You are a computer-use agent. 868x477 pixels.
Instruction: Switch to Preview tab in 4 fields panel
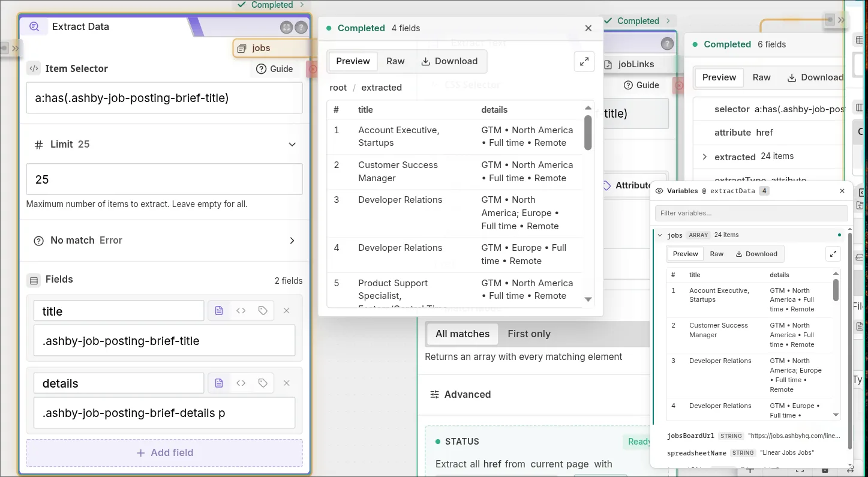coord(353,61)
